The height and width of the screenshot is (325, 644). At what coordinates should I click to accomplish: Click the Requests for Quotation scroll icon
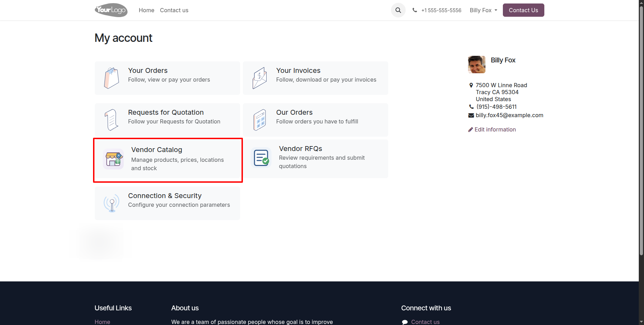pos(112,120)
